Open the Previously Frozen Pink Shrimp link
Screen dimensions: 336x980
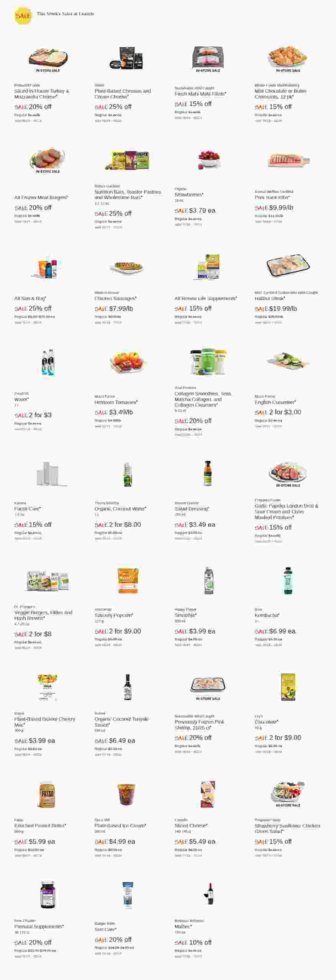(199, 725)
